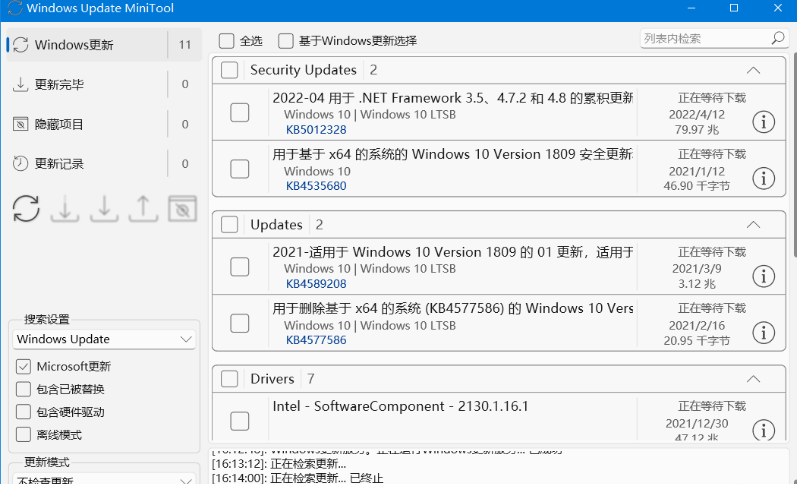This screenshot has width=797, height=484.
Task: Open the 更新模式 dropdown
Action: tap(104, 478)
